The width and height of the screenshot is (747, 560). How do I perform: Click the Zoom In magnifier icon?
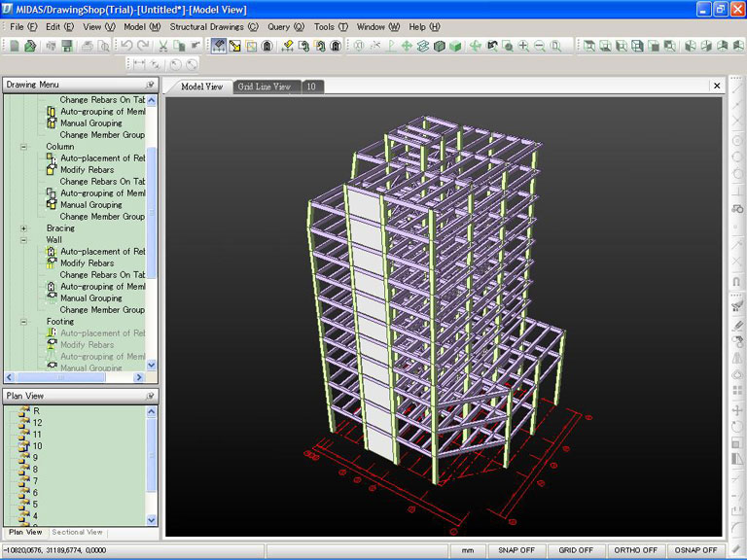pos(523,46)
